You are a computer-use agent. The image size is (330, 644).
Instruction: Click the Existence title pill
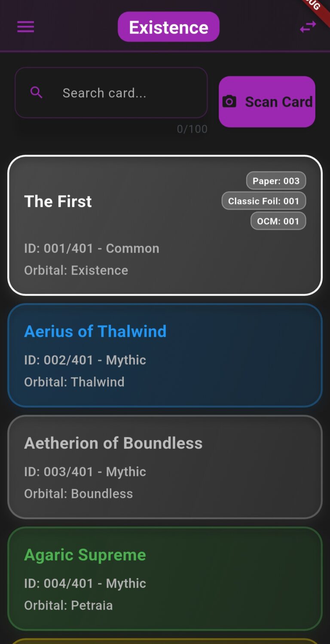(168, 27)
